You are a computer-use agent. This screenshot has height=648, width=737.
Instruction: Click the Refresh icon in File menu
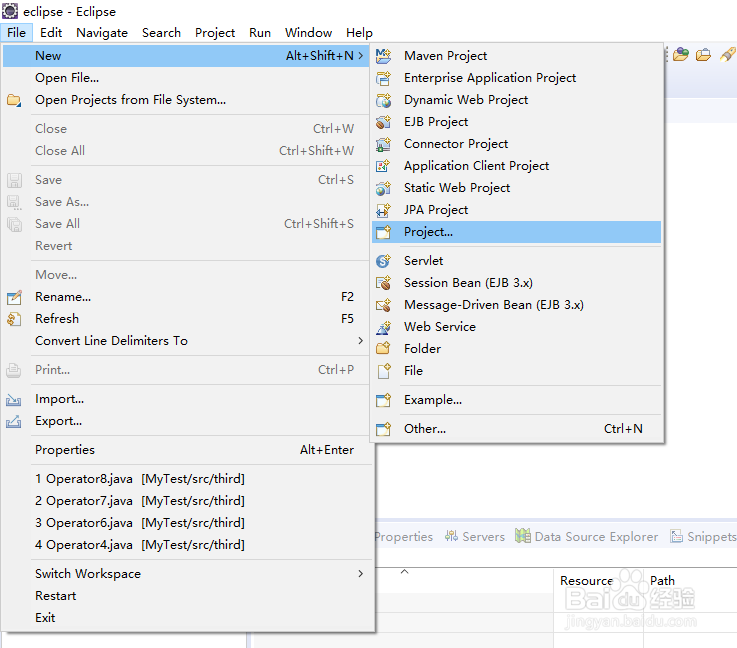click(x=14, y=319)
